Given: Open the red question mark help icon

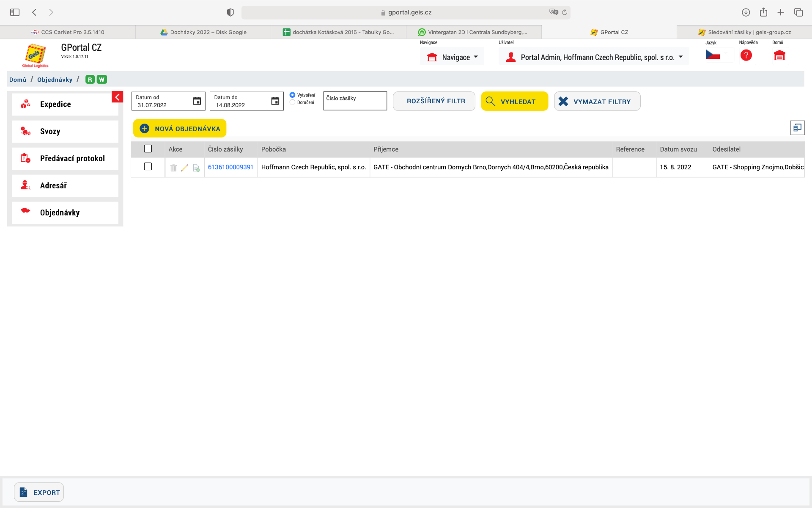Looking at the screenshot, I should coord(746,55).
